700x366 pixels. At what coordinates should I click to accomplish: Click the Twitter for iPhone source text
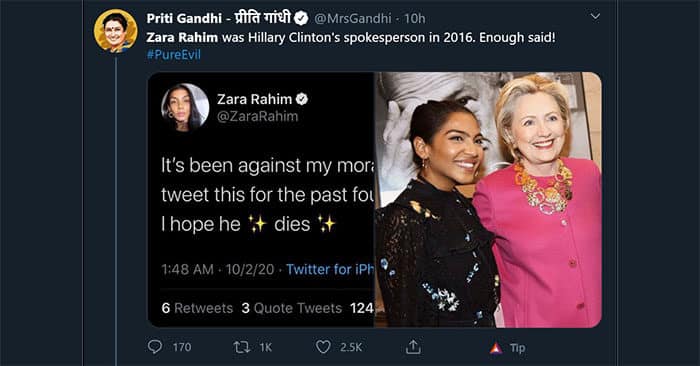[330, 269]
